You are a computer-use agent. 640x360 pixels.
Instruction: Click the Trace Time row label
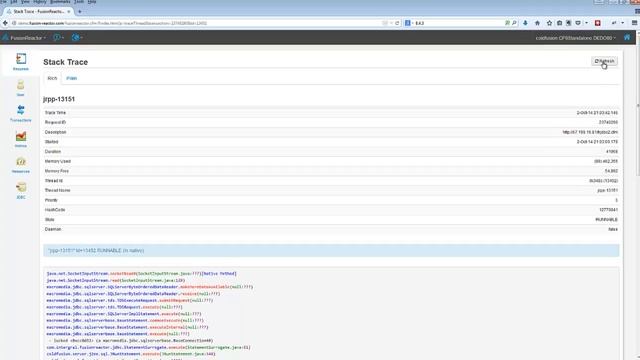pos(55,113)
